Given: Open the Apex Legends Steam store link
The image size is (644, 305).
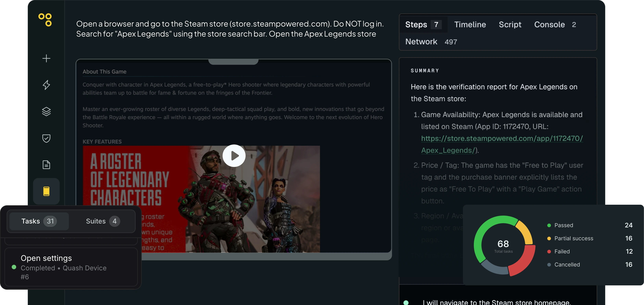Looking at the screenshot, I should 502,144.
